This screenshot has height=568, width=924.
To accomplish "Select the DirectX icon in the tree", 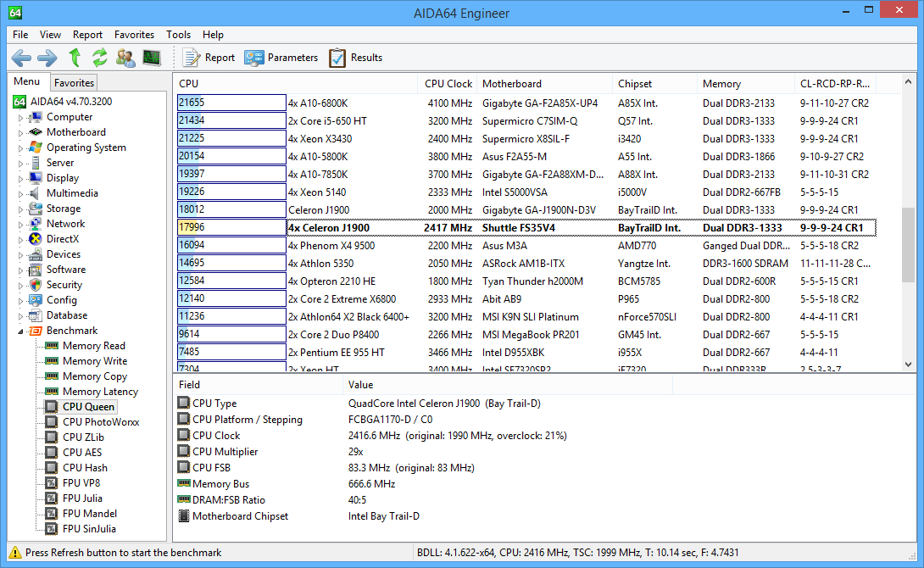I will [36, 239].
